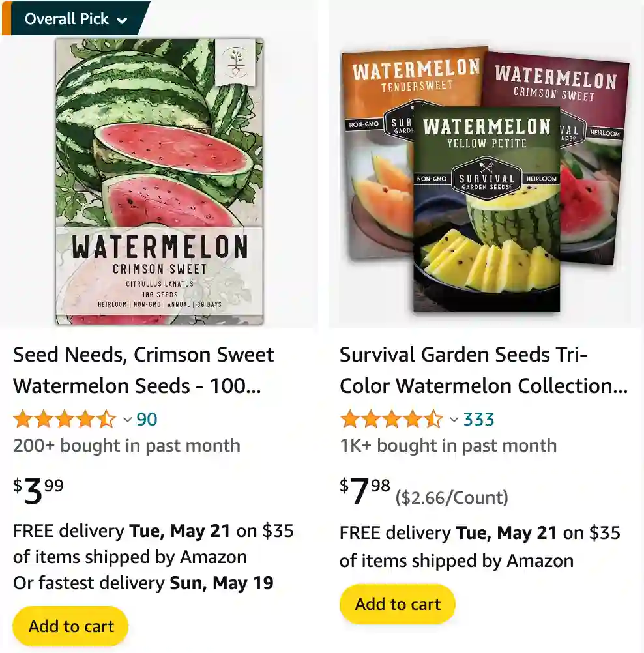Expand the rating chevron beside 333 reviews
This screenshot has height=653, width=644.
(454, 420)
